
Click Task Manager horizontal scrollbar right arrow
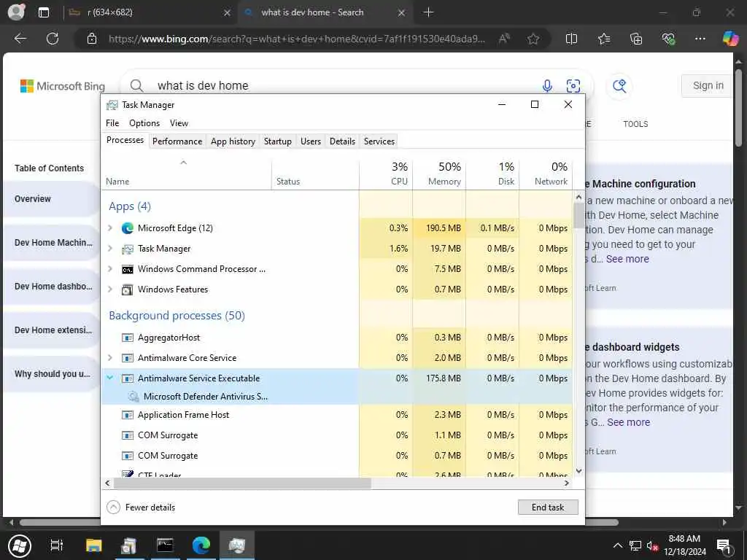click(566, 483)
